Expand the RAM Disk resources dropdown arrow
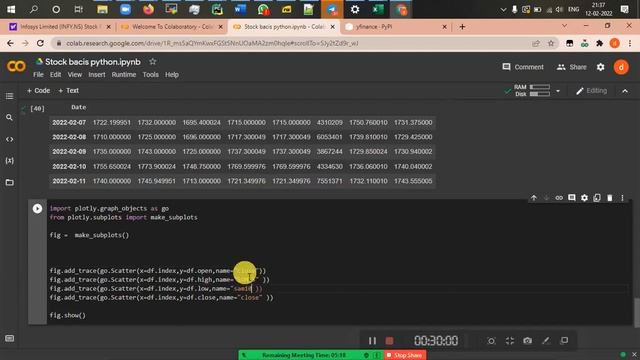The width and height of the screenshot is (640, 360). (x=558, y=91)
